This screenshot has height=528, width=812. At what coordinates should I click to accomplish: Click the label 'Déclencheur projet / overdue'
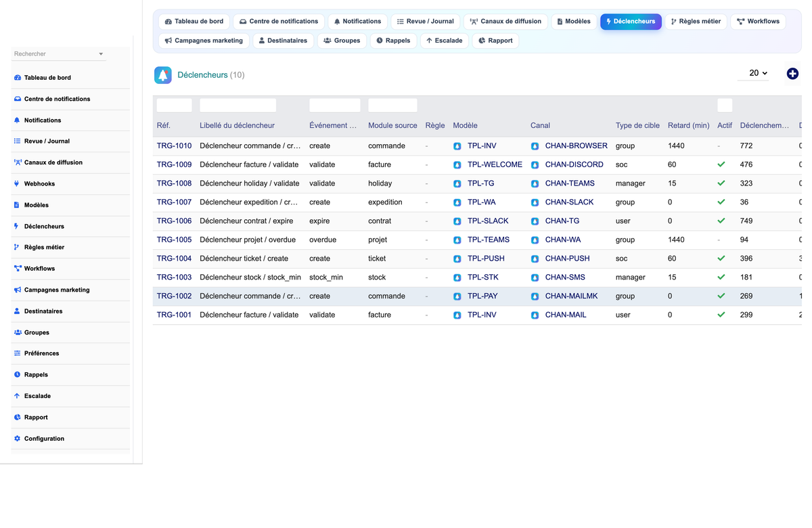(x=248, y=240)
